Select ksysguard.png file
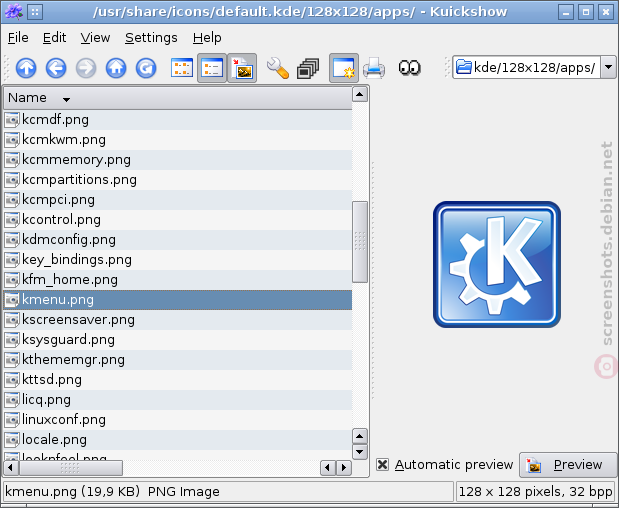The image size is (619, 508). [177, 340]
